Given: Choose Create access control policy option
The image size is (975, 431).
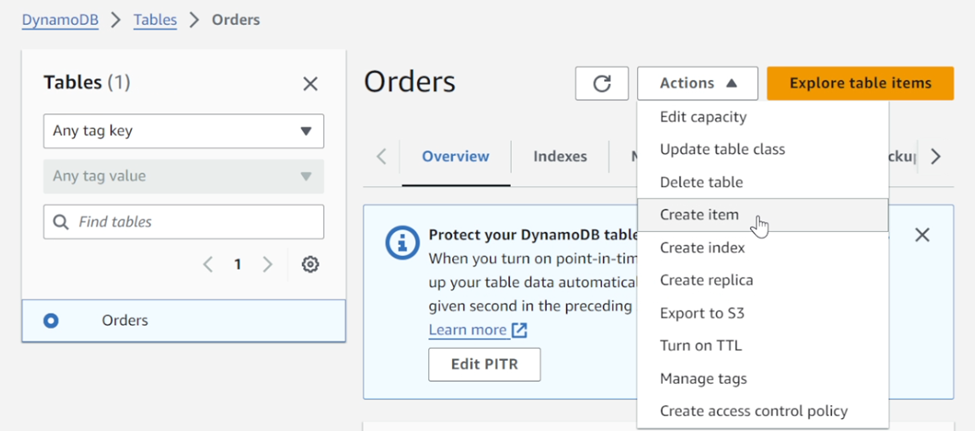Looking at the screenshot, I should point(762,410).
